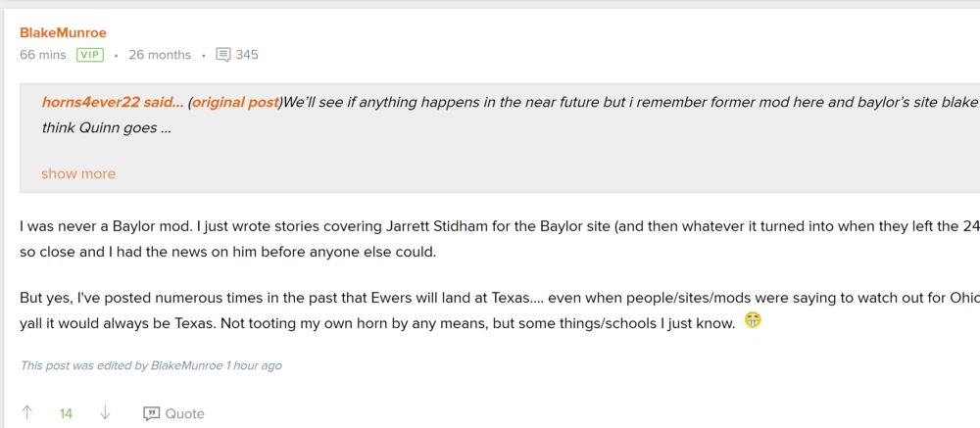
Task: Click the 66 mins timestamp
Action: [x=43, y=55]
